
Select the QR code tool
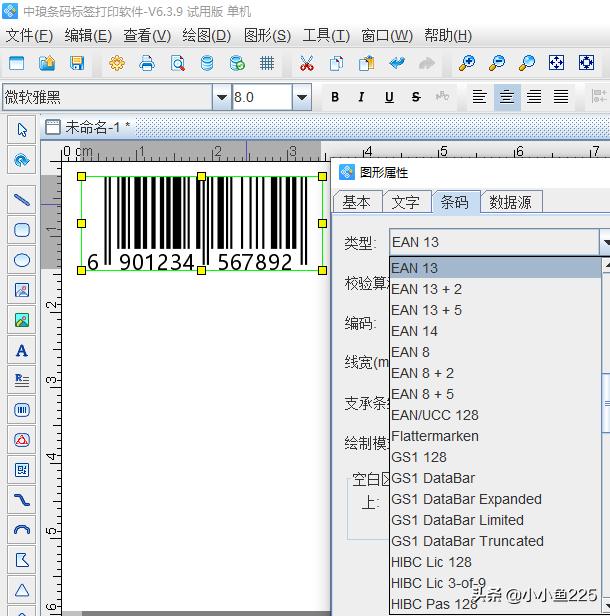(x=22, y=470)
